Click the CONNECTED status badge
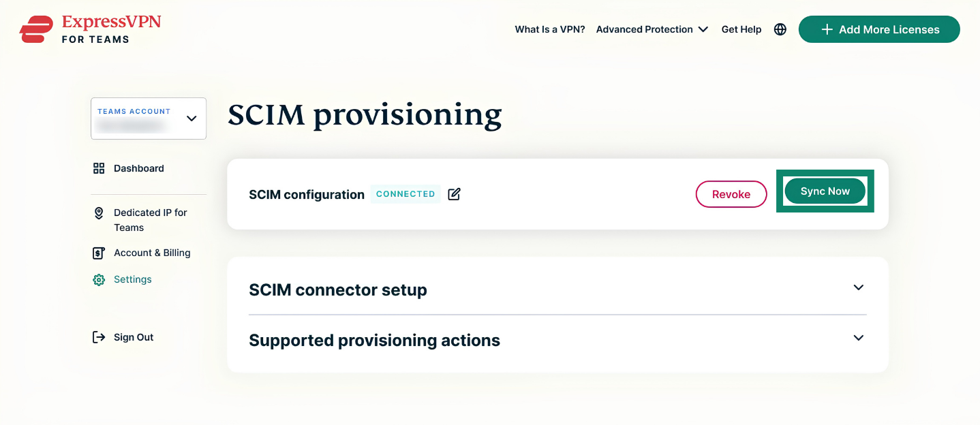 click(405, 194)
